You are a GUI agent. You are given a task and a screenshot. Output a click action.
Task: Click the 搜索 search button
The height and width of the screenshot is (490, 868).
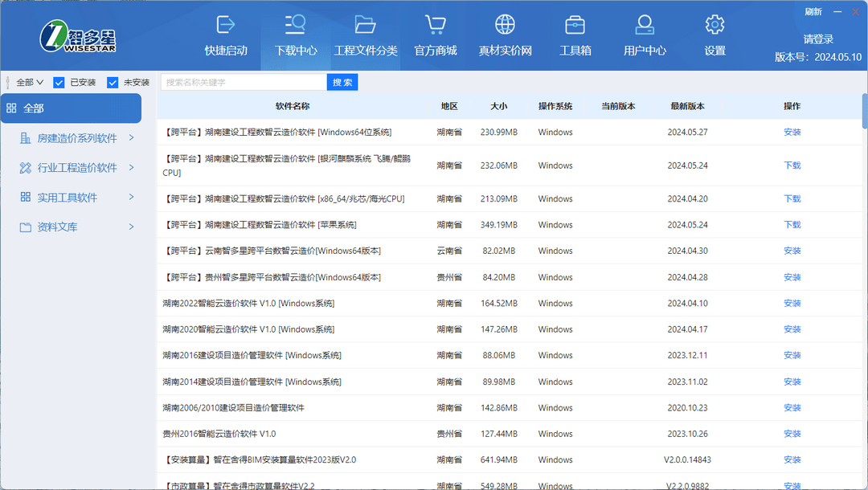pos(342,81)
